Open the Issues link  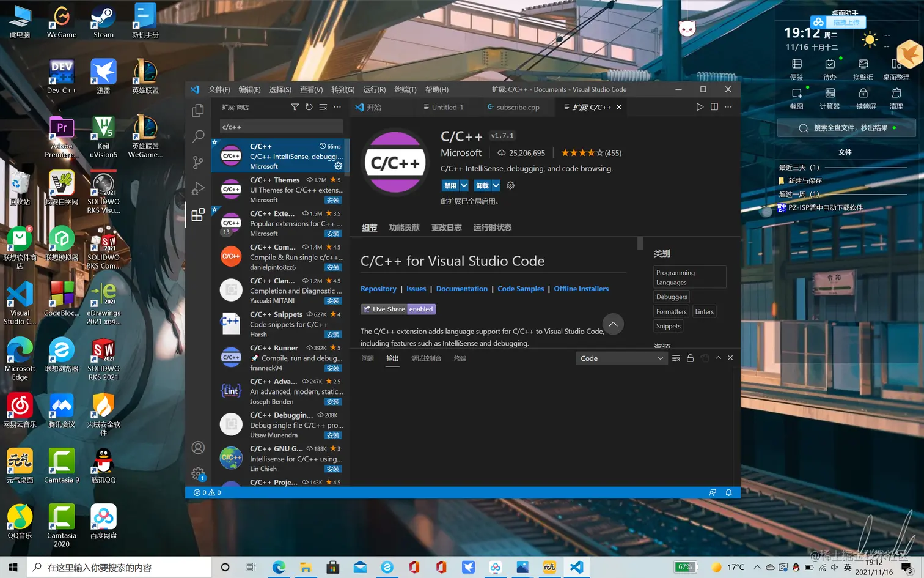[x=416, y=289]
